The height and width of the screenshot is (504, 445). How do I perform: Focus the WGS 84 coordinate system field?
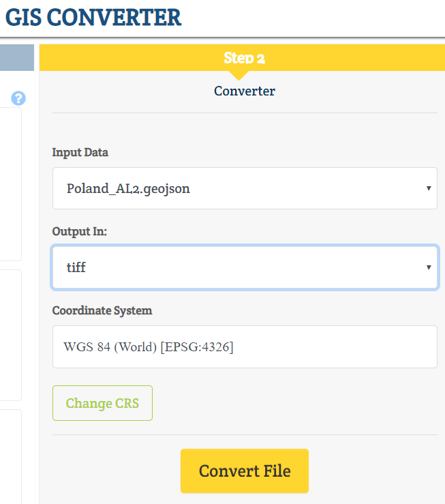245,346
